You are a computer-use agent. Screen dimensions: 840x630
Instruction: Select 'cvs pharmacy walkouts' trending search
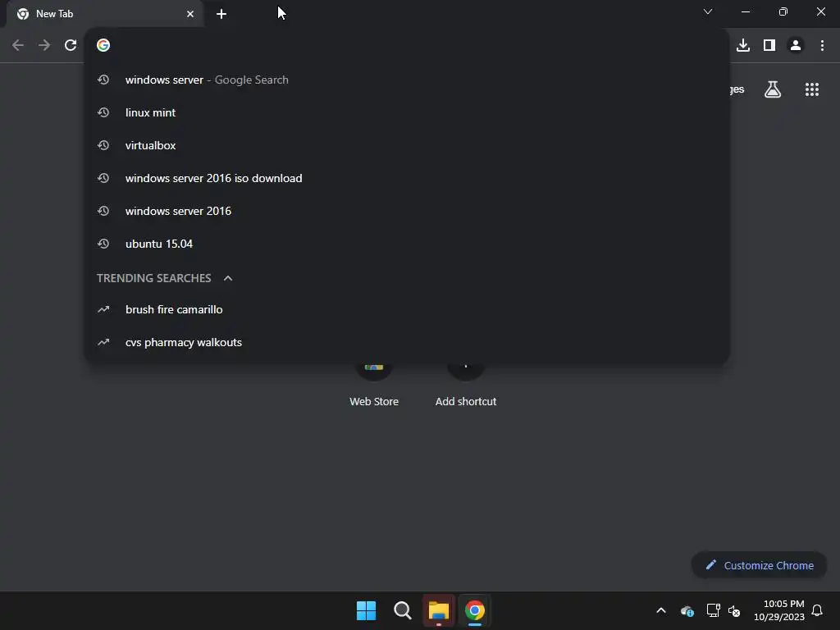click(x=407, y=342)
